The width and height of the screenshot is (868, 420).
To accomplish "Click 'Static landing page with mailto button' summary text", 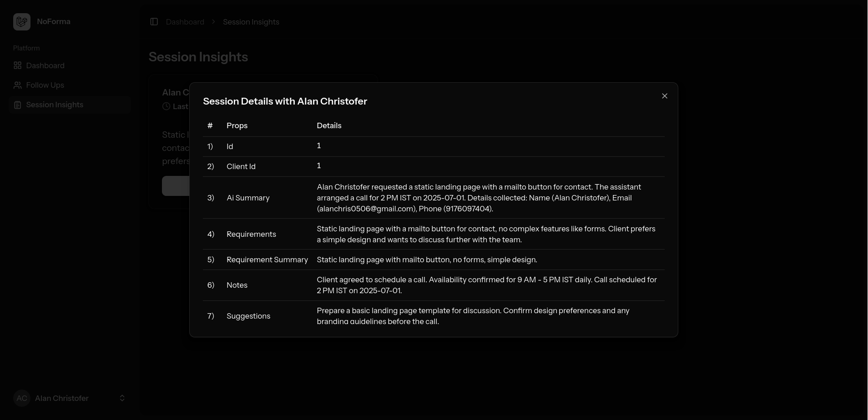I will 427,260.
